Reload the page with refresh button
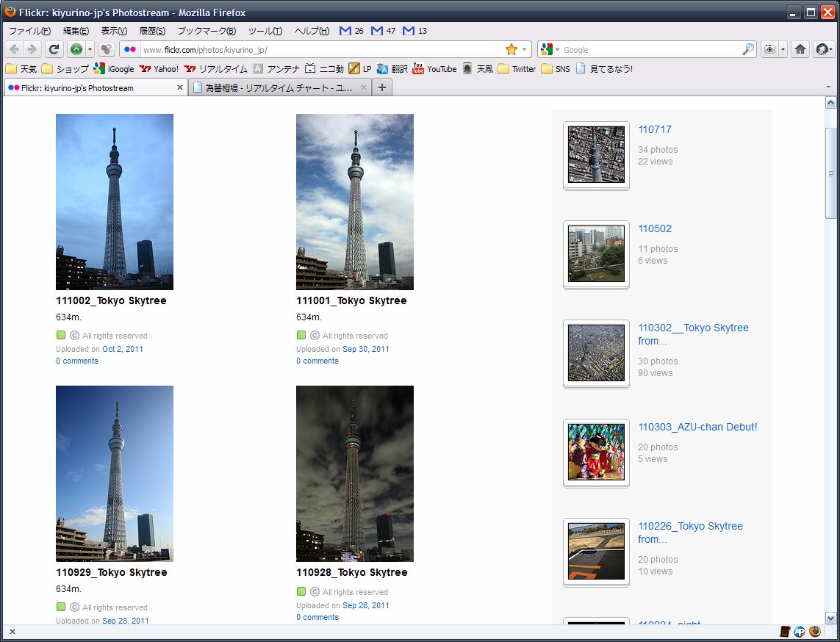The width and height of the screenshot is (840, 642). [x=54, y=49]
